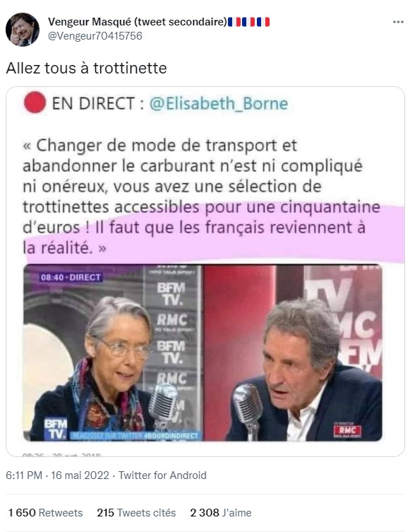
Task: Click the French flag emojis beside the name
Action: [x=248, y=22]
